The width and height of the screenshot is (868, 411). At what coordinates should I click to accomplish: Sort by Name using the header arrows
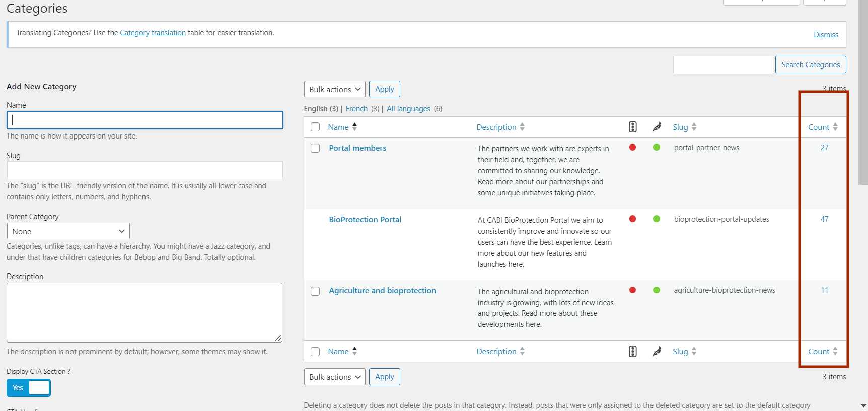click(355, 127)
